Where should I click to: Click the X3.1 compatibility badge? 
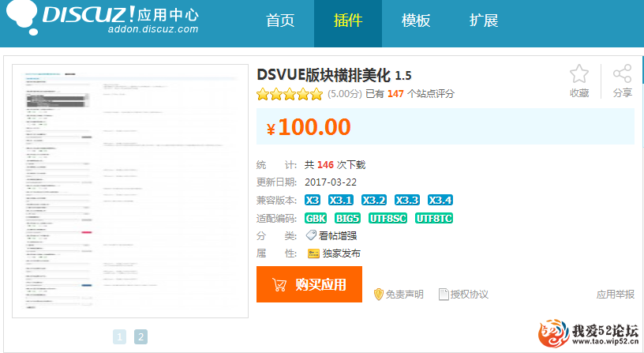[341, 200]
